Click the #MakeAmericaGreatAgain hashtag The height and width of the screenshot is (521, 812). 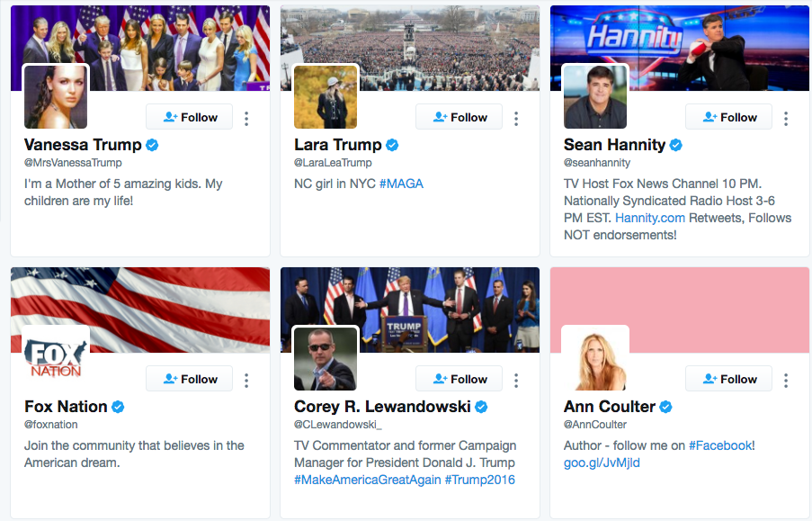367,480
